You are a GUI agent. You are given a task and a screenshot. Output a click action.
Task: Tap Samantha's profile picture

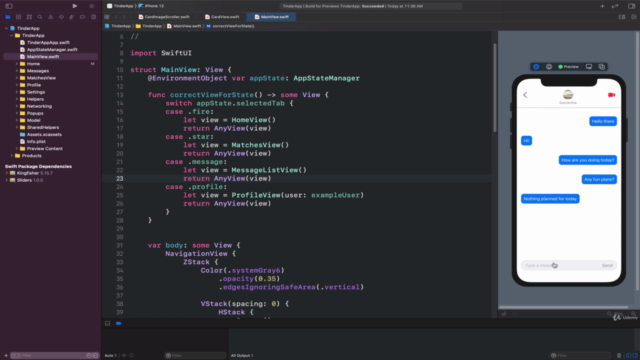pos(568,95)
